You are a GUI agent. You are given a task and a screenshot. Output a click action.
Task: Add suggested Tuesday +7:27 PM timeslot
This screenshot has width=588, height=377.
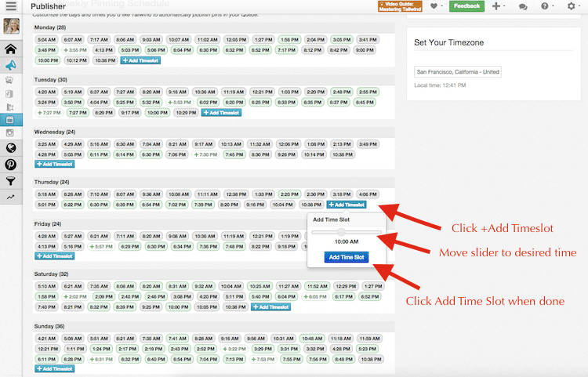[49, 112]
